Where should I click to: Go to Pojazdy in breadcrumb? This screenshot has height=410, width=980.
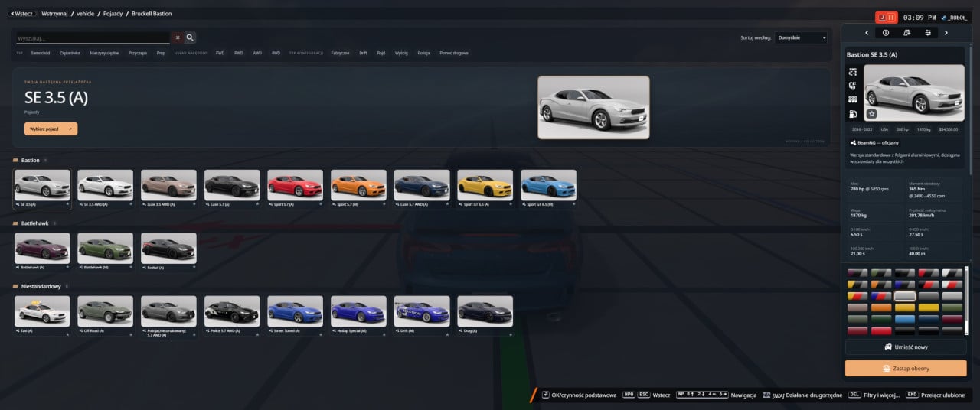click(113, 14)
